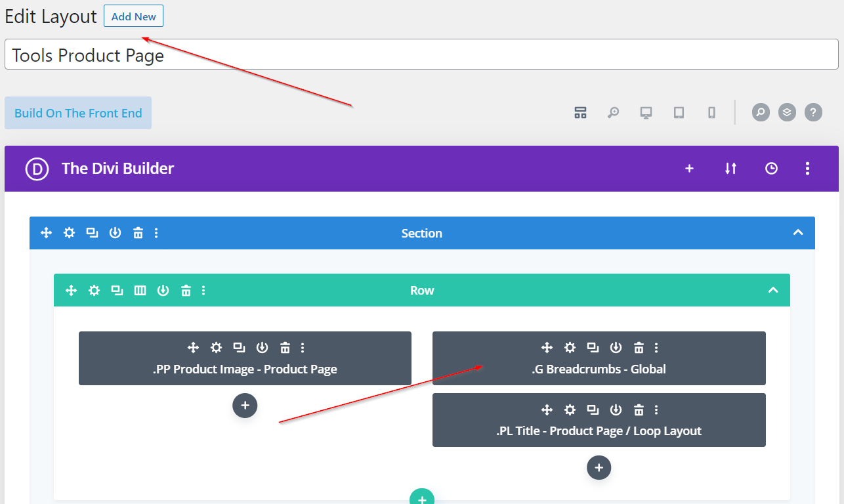Save Product Image module to library
Screen dimensions: 844x504
[262, 348]
